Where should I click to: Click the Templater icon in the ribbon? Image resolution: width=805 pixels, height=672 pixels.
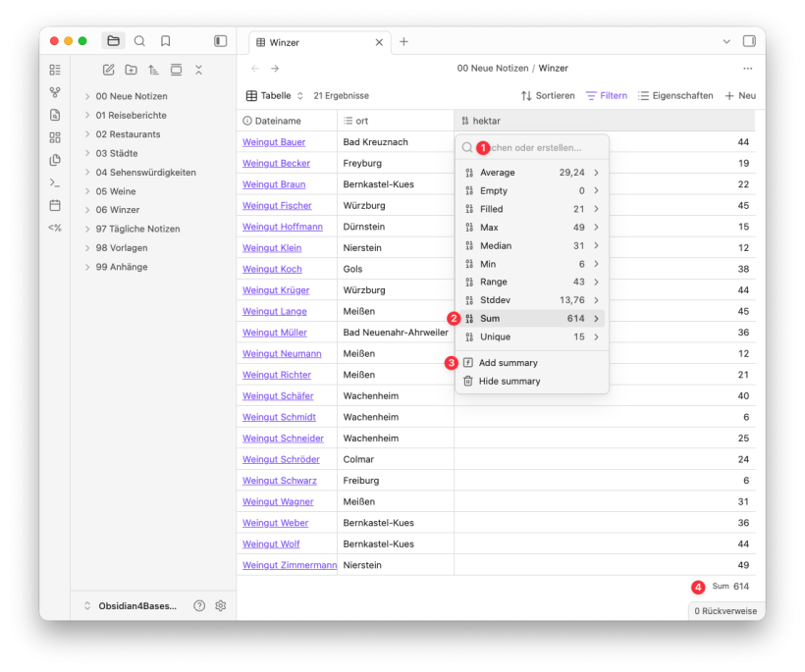click(55, 228)
